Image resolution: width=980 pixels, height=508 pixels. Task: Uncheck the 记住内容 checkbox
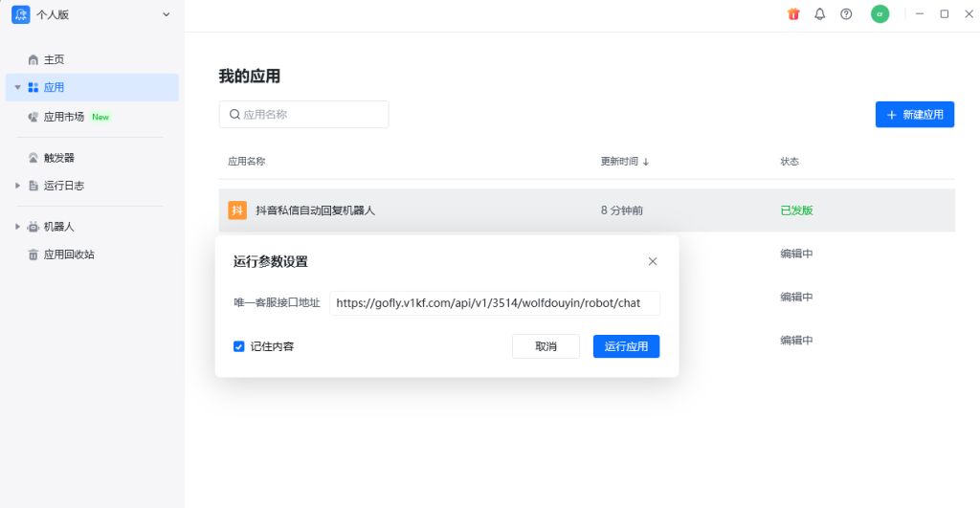[238, 346]
